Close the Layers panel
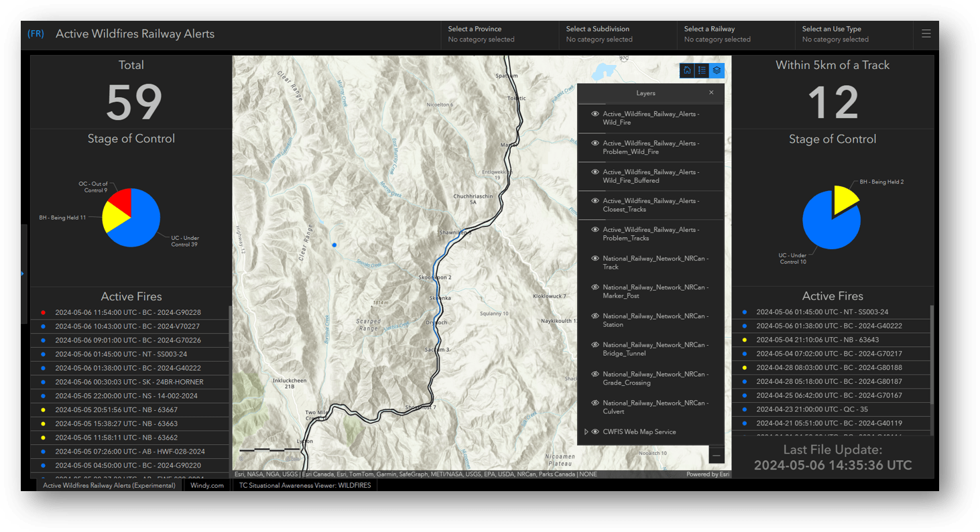980x532 pixels. 711,92
